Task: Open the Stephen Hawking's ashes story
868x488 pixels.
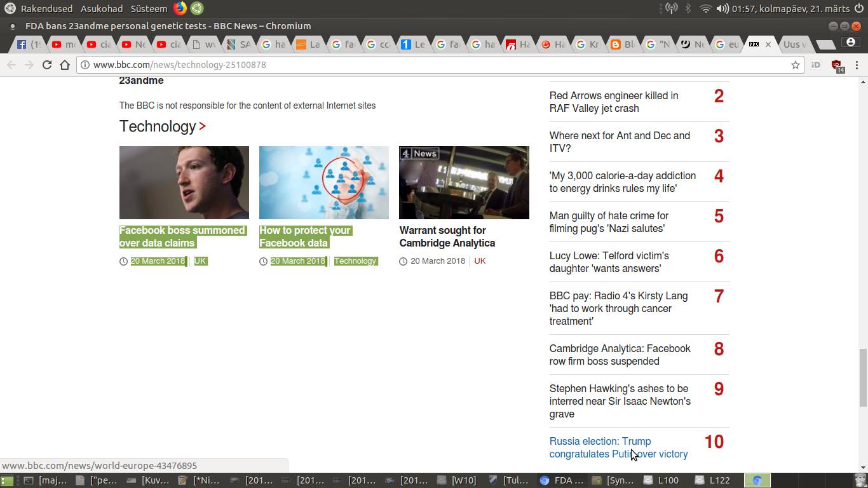Action: [620, 401]
